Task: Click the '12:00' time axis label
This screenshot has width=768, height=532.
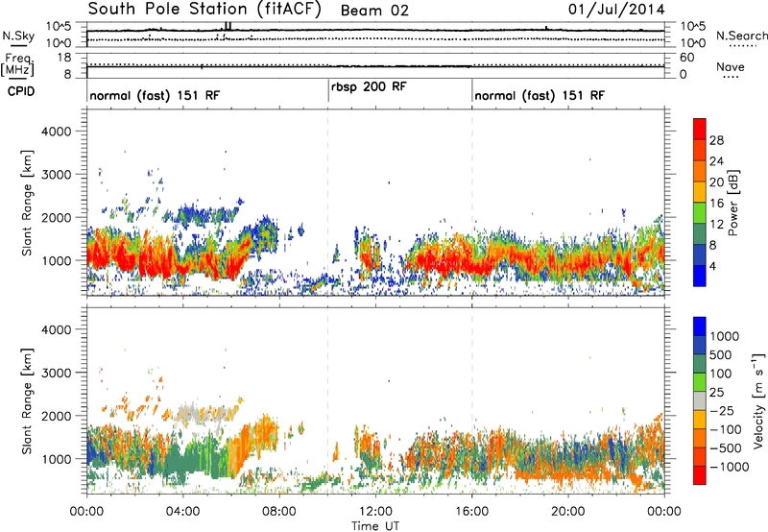Action: [x=375, y=512]
